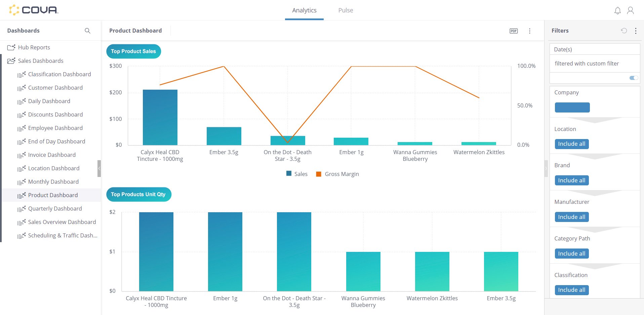Reset the Filters panel

click(x=624, y=31)
